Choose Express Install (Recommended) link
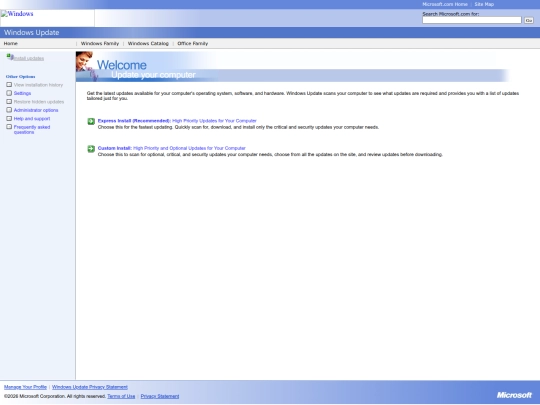540x405 pixels. [177, 121]
